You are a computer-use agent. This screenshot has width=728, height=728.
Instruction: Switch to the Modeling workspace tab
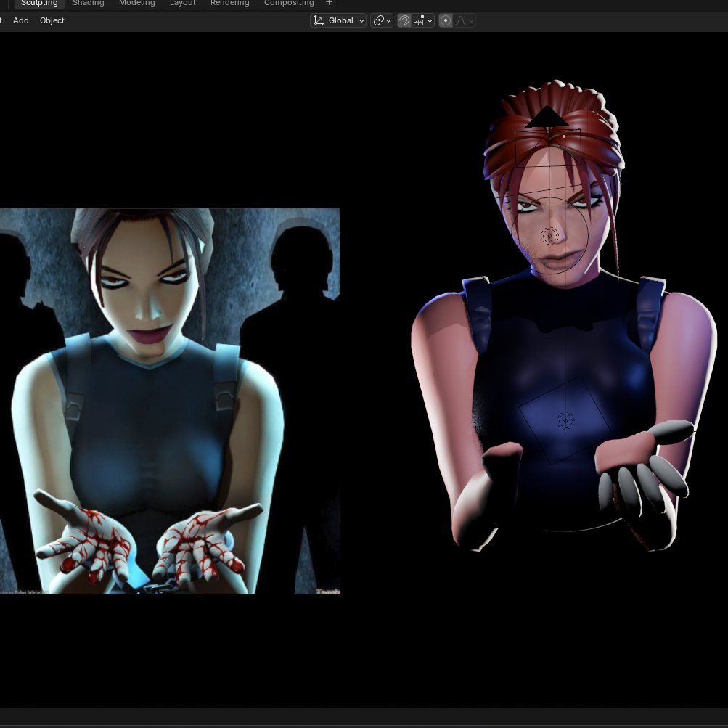tap(136, 3)
